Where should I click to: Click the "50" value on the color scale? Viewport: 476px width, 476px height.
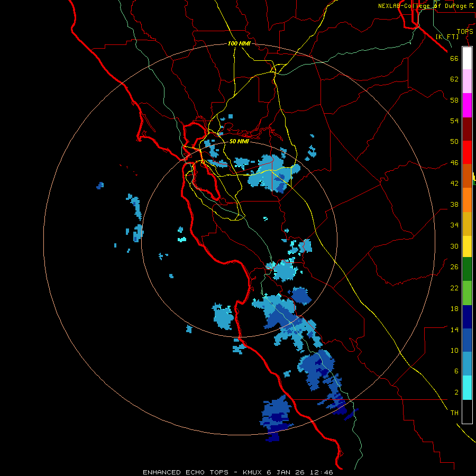pyautogui.click(x=454, y=141)
